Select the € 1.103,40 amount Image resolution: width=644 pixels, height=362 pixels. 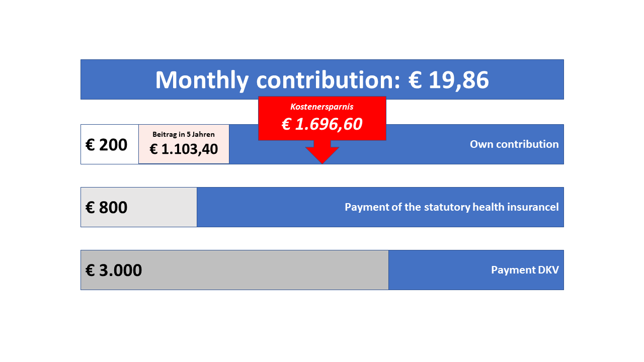coord(184,149)
